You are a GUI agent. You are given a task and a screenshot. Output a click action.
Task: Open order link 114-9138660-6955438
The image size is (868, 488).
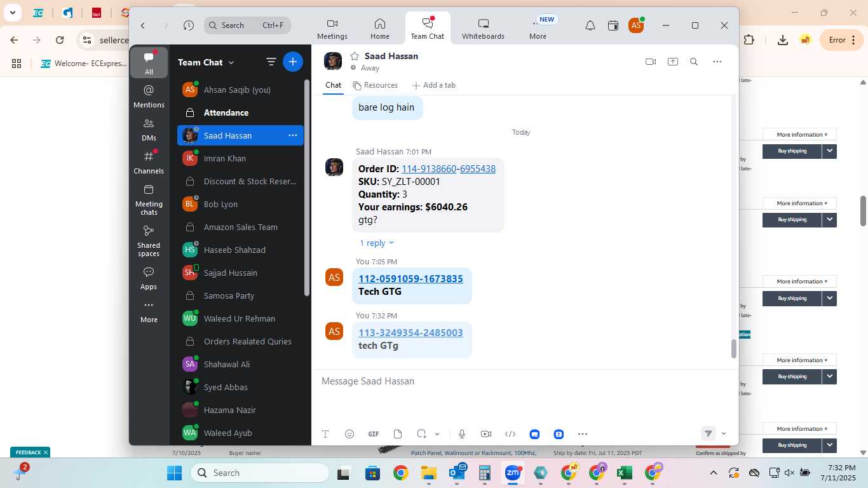click(x=449, y=169)
